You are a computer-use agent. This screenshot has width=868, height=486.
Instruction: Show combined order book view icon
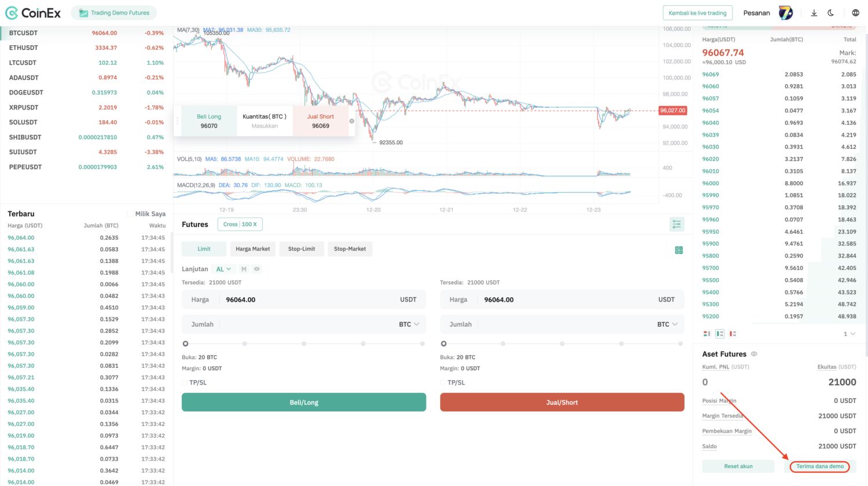[707, 334]
